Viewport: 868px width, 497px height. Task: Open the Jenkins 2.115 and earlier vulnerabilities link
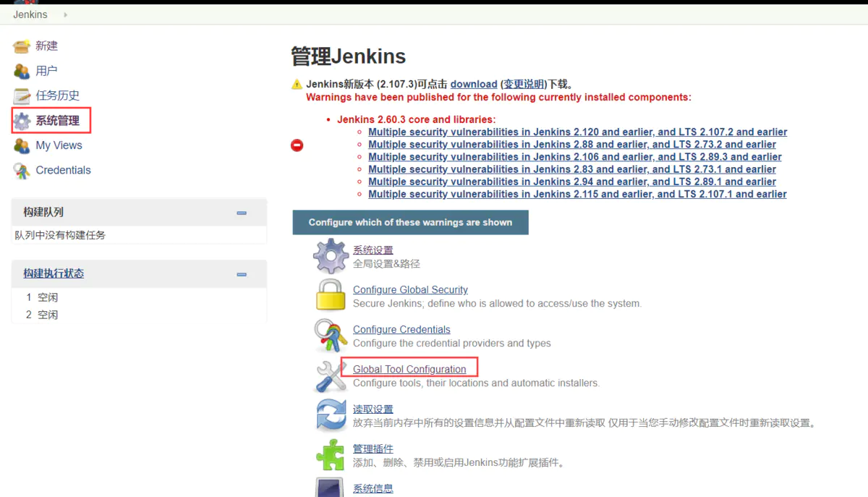pos(577,194)
